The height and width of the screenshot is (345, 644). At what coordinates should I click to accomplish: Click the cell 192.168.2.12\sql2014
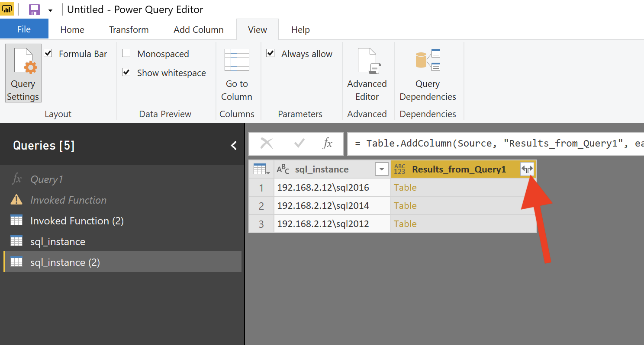(x=332, y=206)
